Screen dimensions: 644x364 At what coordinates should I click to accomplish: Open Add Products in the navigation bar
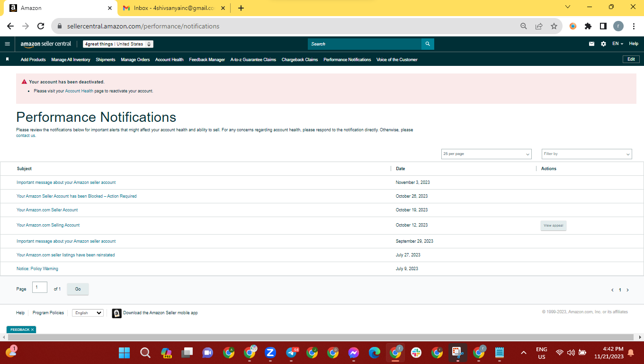pos(33,60)
